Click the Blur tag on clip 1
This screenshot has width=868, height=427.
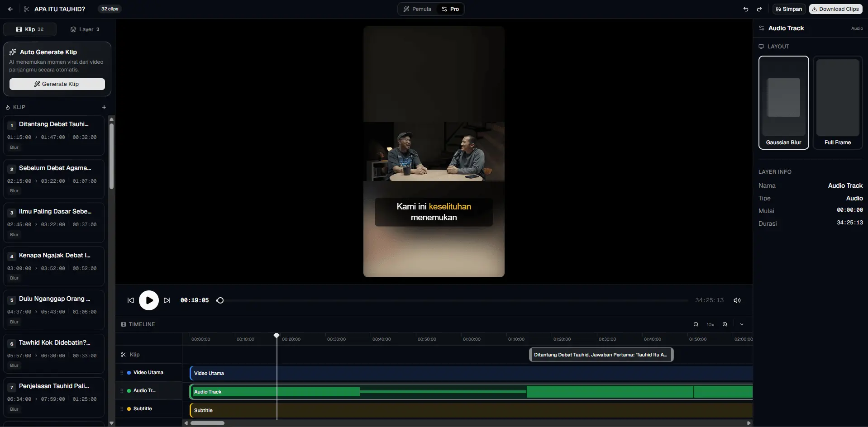14,147
